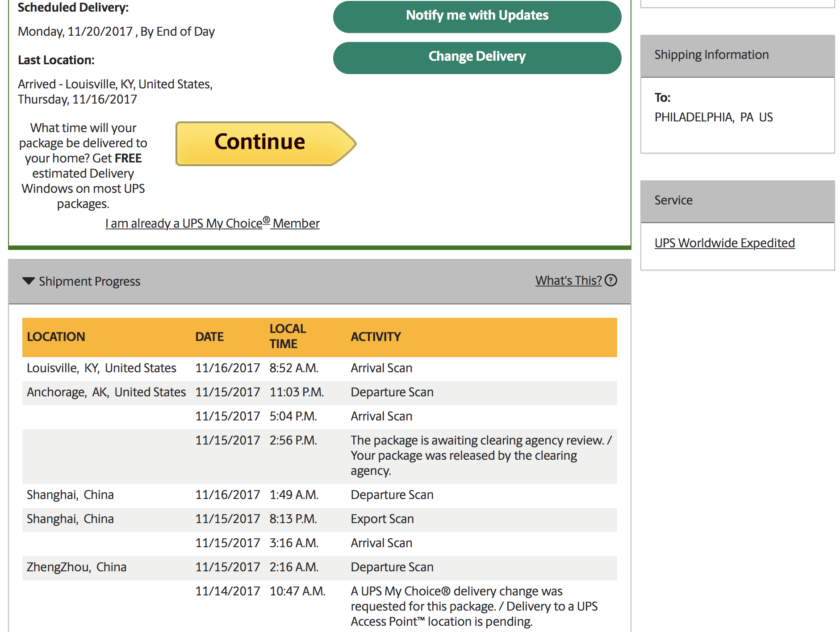Click the 3:16 A.M. time cell
The height and width of the screenshot is (632, 840).
pos(294,543)
